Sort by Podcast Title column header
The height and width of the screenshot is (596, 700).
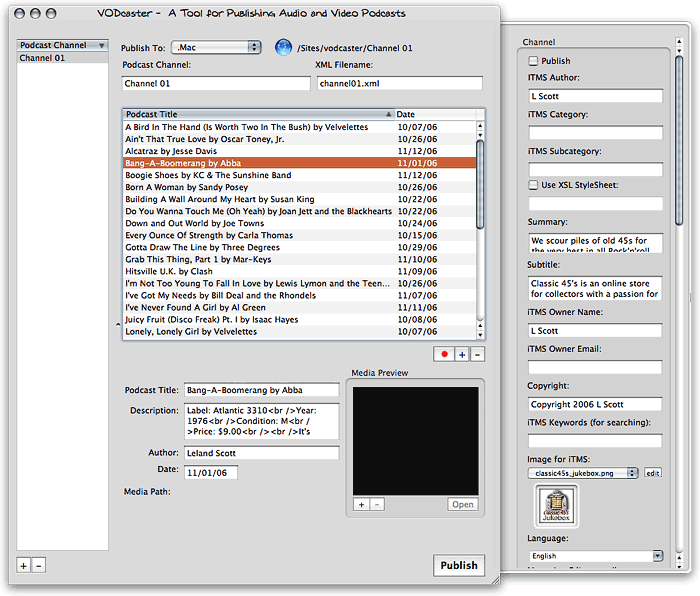(x=258, y=114)
